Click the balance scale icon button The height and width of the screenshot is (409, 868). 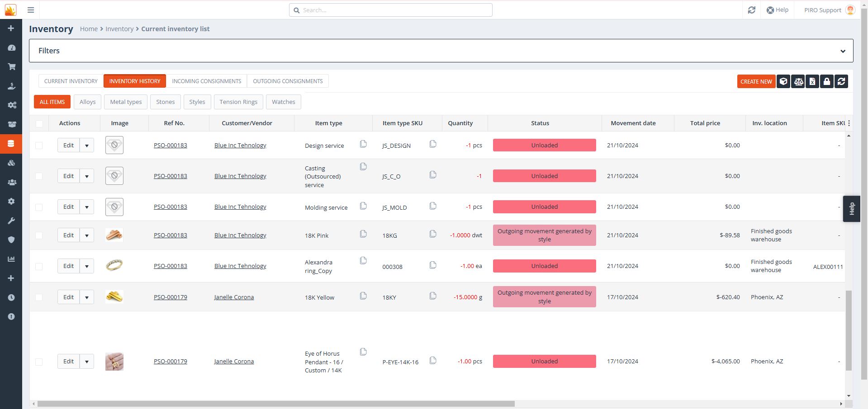pos(798,81)
